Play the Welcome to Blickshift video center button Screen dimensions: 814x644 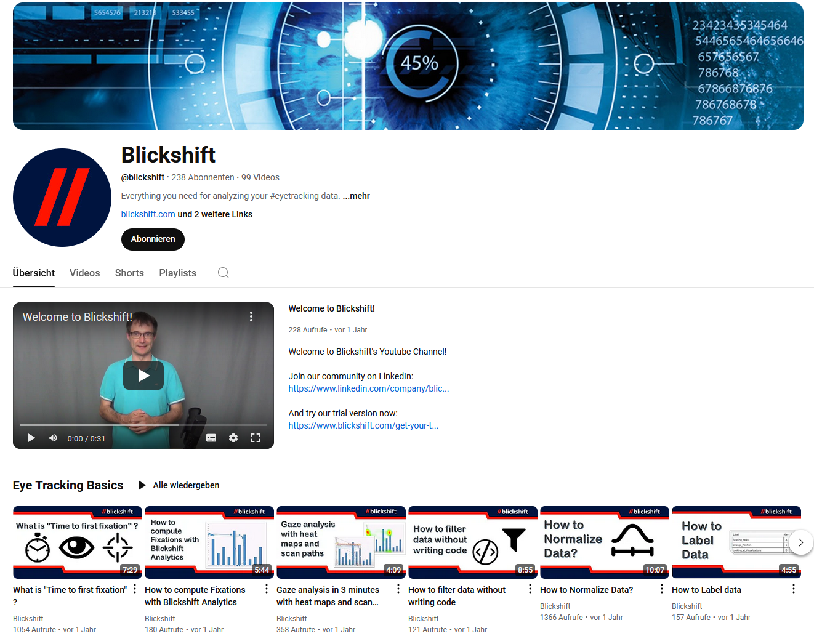tap(143, 376)
